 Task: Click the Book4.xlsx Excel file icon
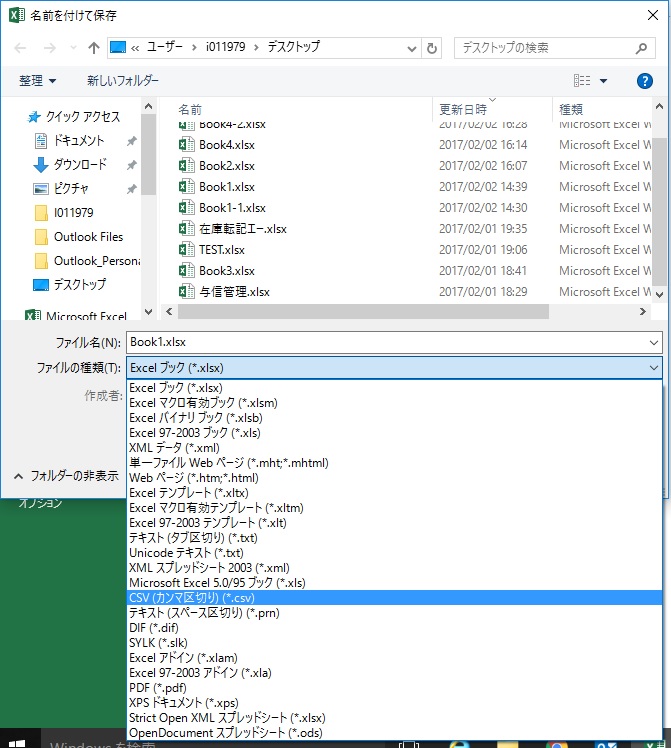pyautogui.click(x=186, y=145)
